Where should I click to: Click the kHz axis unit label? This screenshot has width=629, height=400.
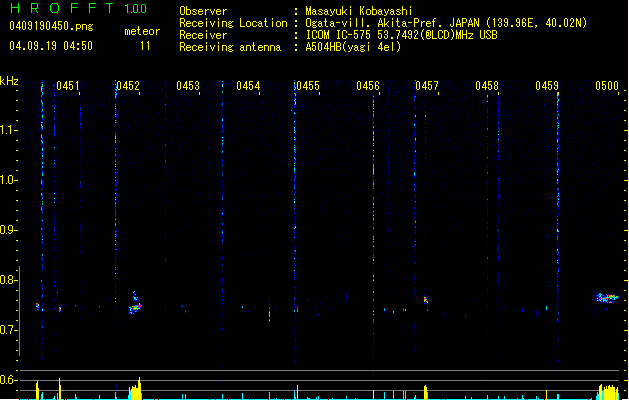tap(9, 81)
